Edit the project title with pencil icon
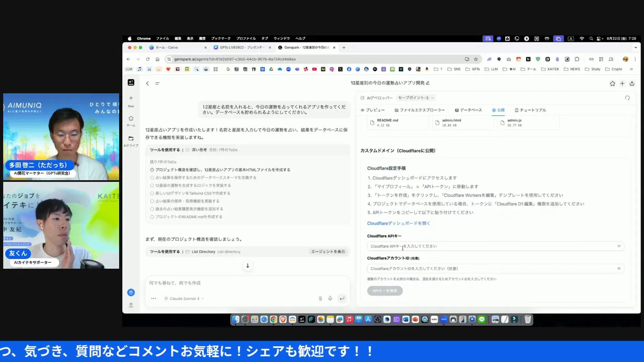644x362 pixels. pos(428,83)
